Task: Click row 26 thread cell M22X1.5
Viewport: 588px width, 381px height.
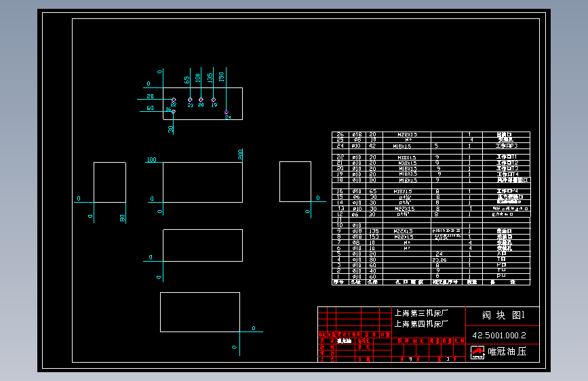Action: click(407, 135)
